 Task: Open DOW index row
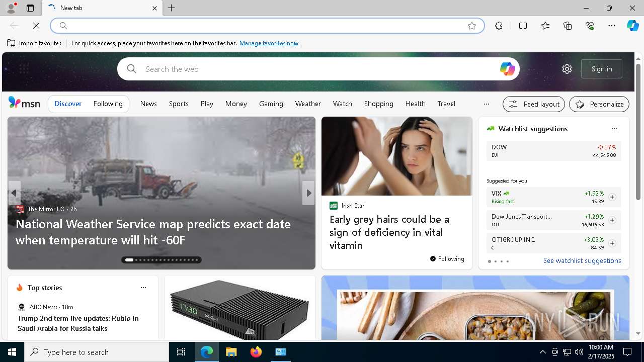coord(553,151)
